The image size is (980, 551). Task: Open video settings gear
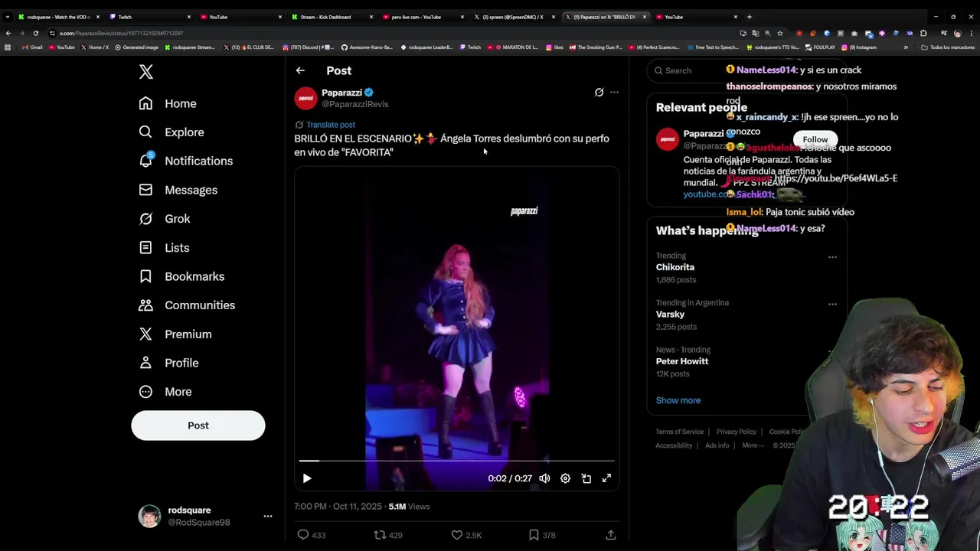(565, 478)
